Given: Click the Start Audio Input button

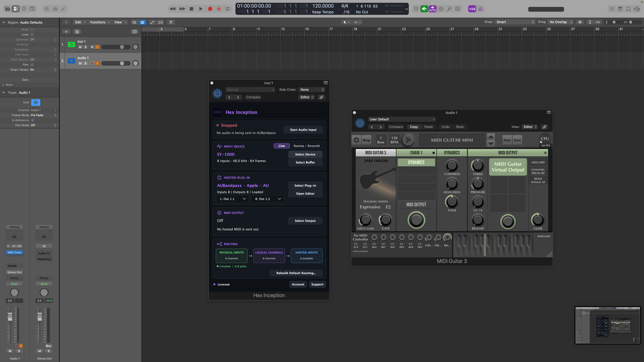Looking at the screenshot, I should [303, 130].
